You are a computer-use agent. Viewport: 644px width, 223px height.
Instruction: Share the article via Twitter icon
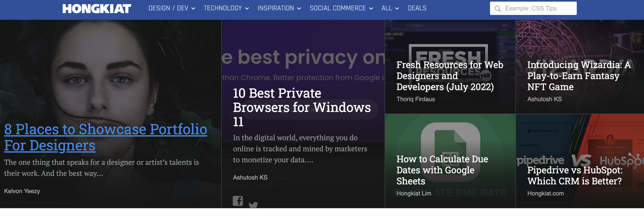point(253,205)
